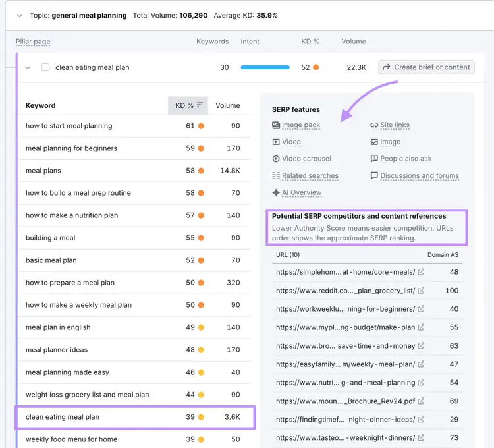Open the Site links feature link
The height and width of the screenshot is (448, 494).
[x=395, y=125]
